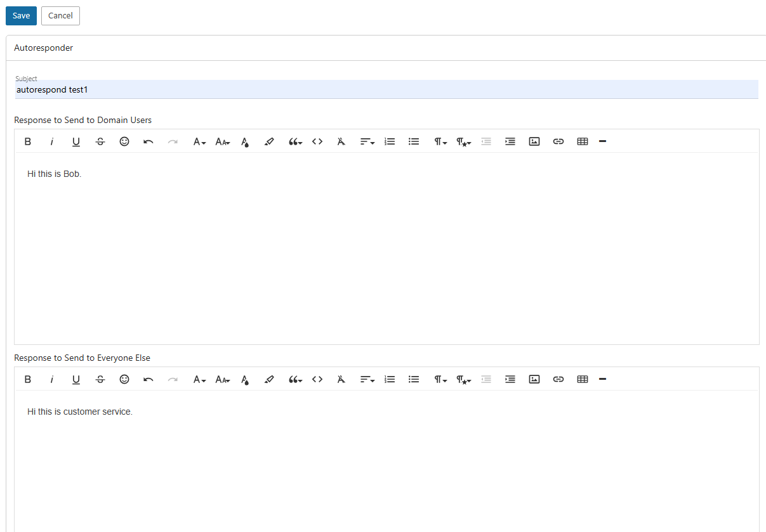Insert horizontal line in Domain Users editor
Screen dimensions: 766x532
(x=602, y=141)
